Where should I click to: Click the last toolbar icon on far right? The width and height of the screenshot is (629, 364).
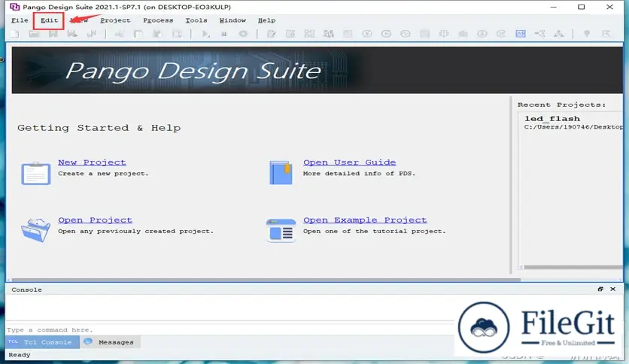606,34
